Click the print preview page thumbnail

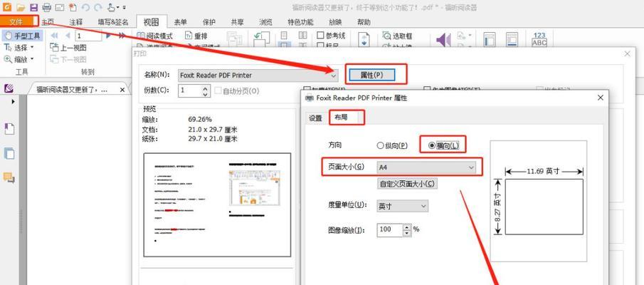(217, 204)
